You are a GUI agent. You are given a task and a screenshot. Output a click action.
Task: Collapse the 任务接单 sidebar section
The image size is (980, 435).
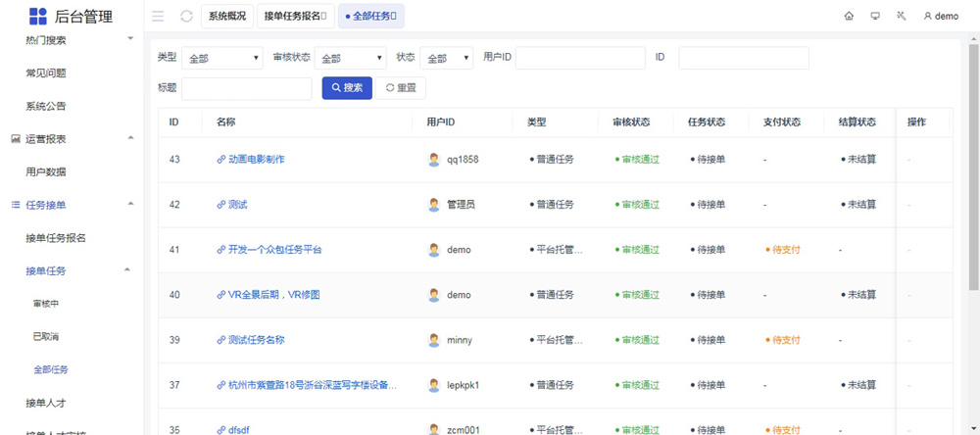(x=130, y=204)
